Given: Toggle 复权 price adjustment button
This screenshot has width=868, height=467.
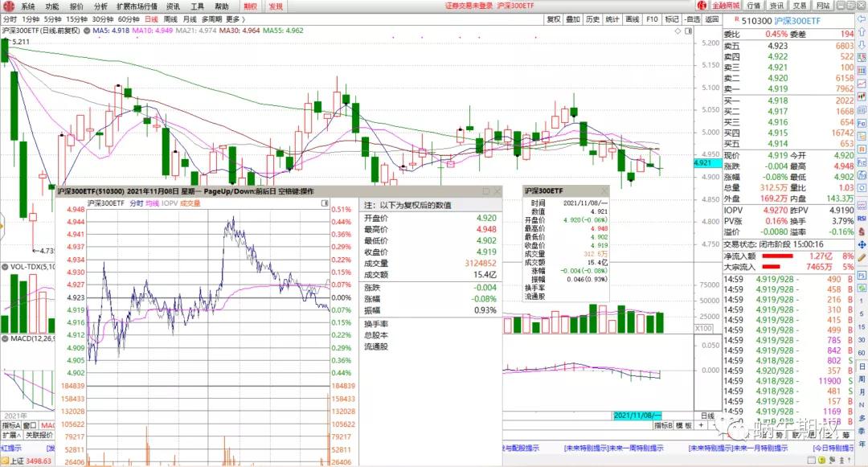Looking at the screenshot, I should 553,18.
